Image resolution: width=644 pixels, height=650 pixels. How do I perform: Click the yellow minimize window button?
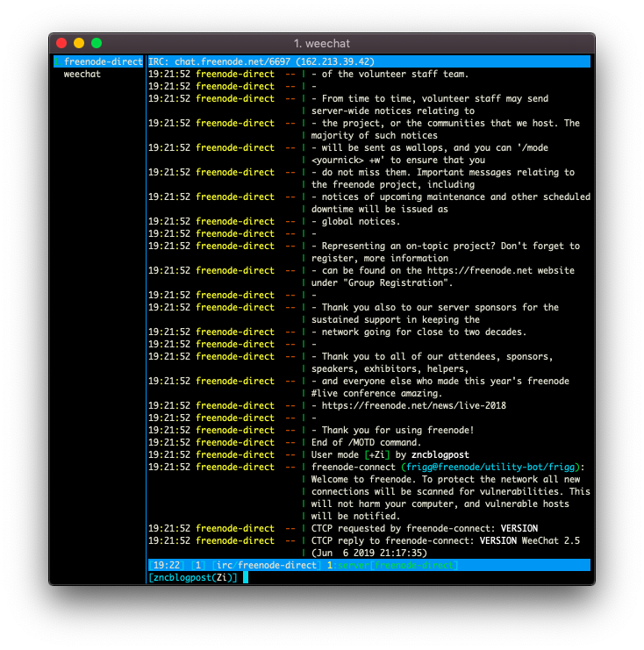point(79,43)
